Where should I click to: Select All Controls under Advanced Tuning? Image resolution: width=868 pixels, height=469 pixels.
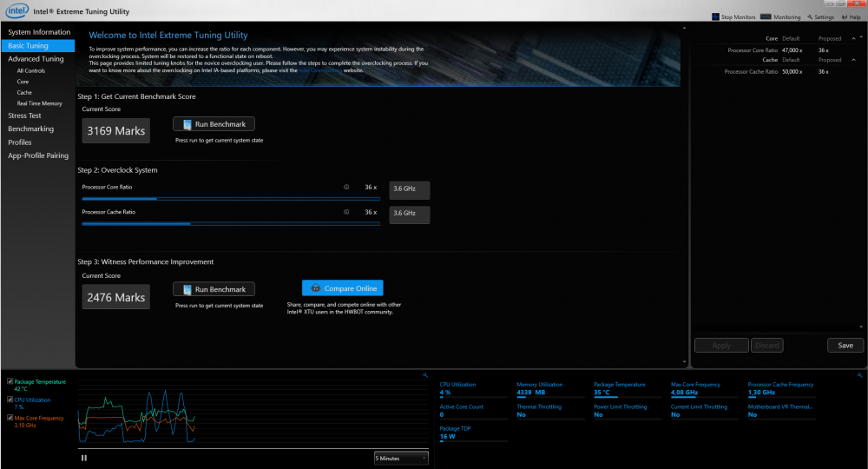tap(31, 71)
